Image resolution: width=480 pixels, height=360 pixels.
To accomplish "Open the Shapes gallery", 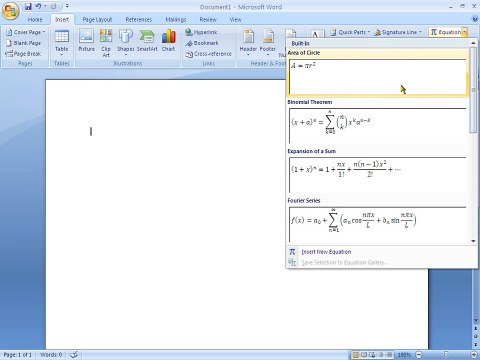I will [x=126, y=42].
